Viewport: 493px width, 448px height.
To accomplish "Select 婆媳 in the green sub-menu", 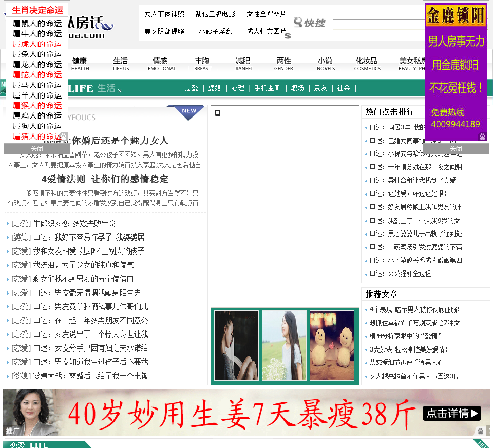I will click(x=215, y=88).
